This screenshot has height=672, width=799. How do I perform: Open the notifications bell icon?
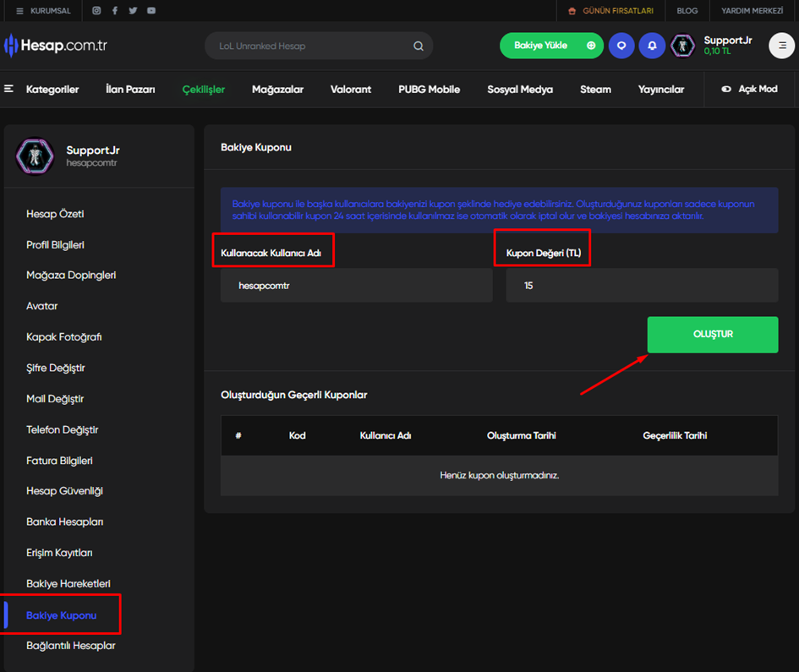tap(652, 46)
